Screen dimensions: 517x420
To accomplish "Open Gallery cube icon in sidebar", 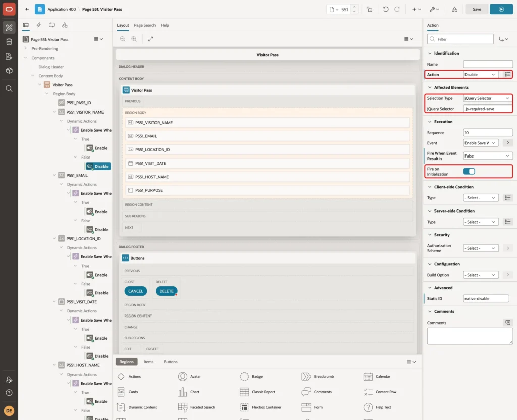I will click(x=9, y=71).
